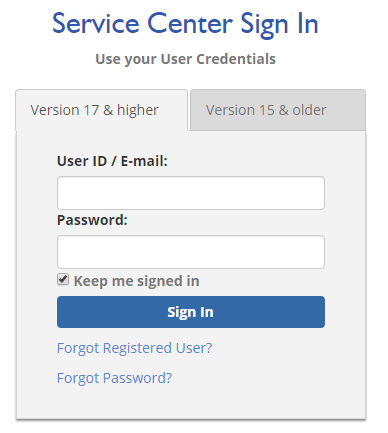
Task: Click the Use your User Credentials subtitle
Action: [185, 59]
